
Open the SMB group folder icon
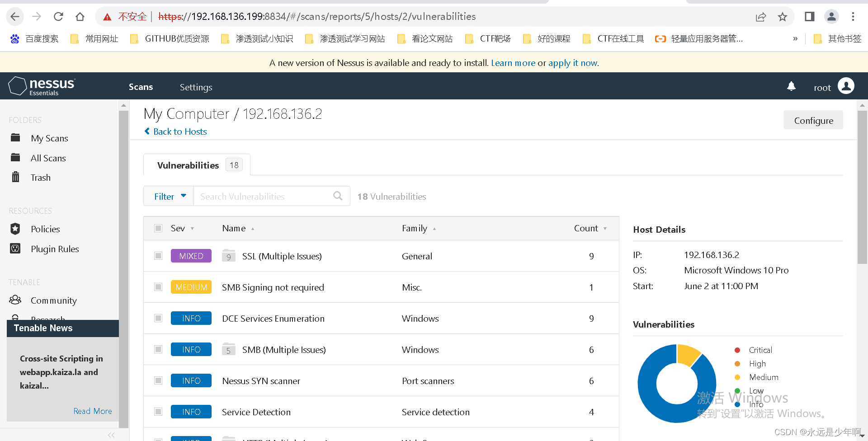(x=229, y=349)
